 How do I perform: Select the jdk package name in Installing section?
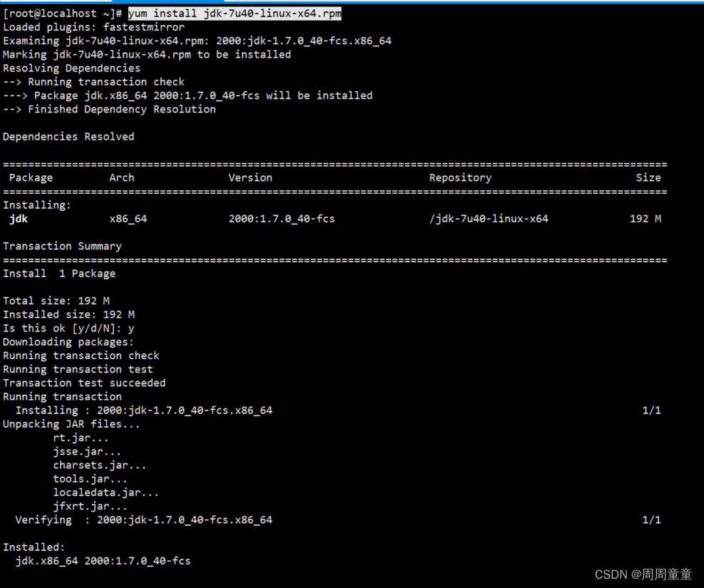[18, 218]
